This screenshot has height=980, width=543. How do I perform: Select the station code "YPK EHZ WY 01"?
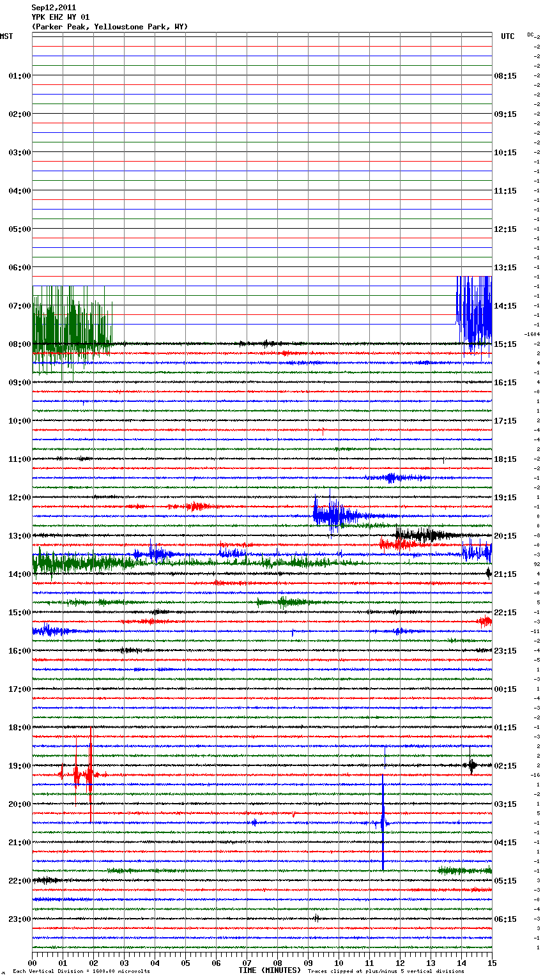pos(61,17)
